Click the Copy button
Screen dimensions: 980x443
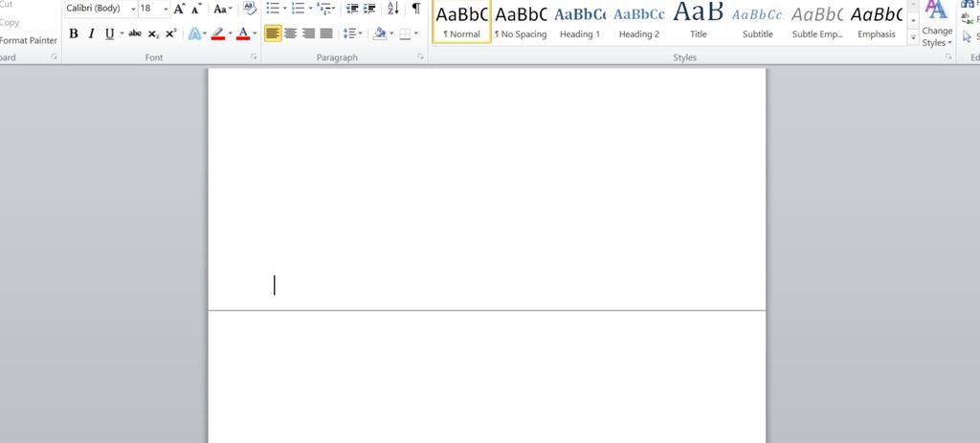click(x=10, y=23)
